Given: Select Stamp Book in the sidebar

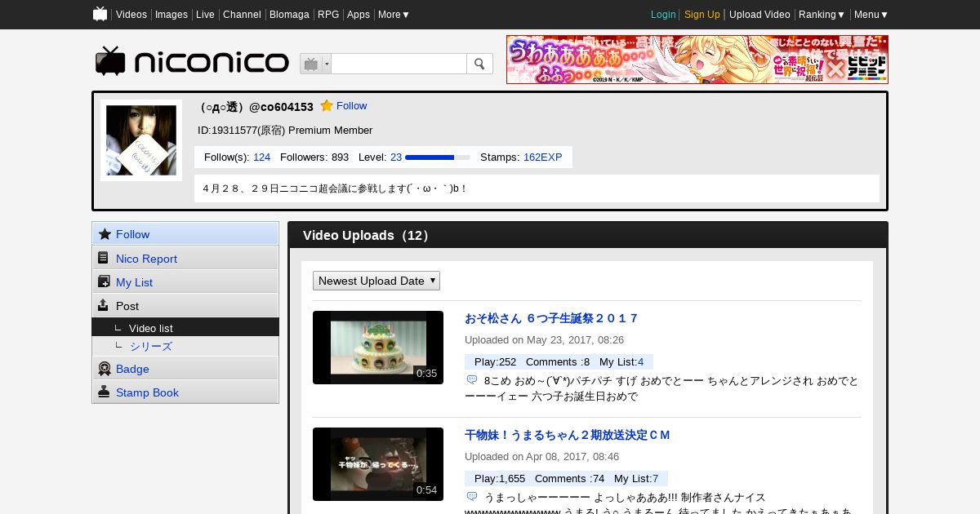Looking at the screenshot, I should coord(185,392).
